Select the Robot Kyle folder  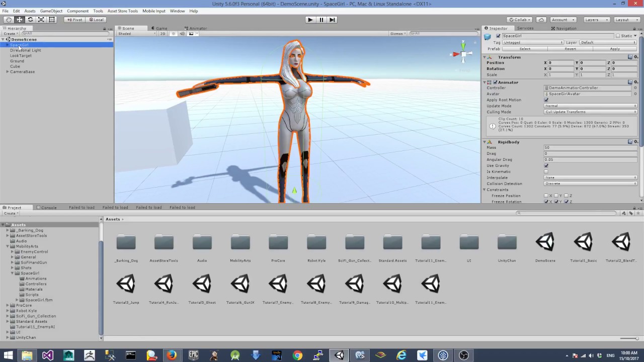316,247
